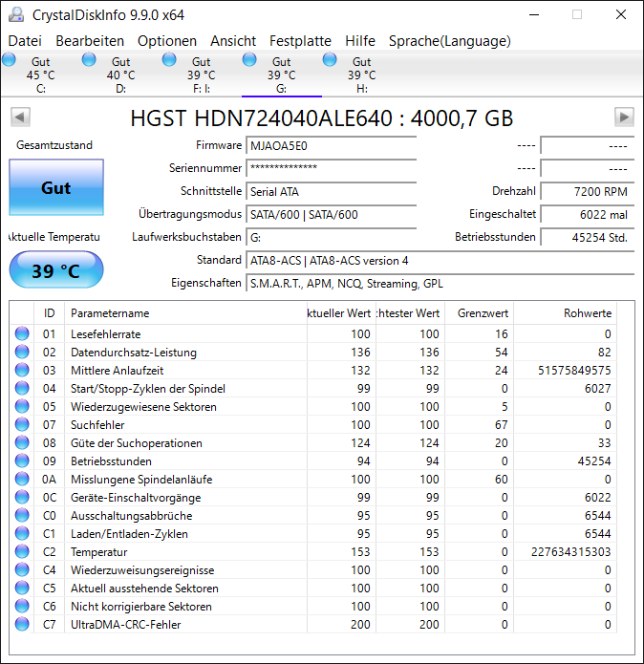Click the CrystalDiskInfo title bar app icon

(16, 15)
